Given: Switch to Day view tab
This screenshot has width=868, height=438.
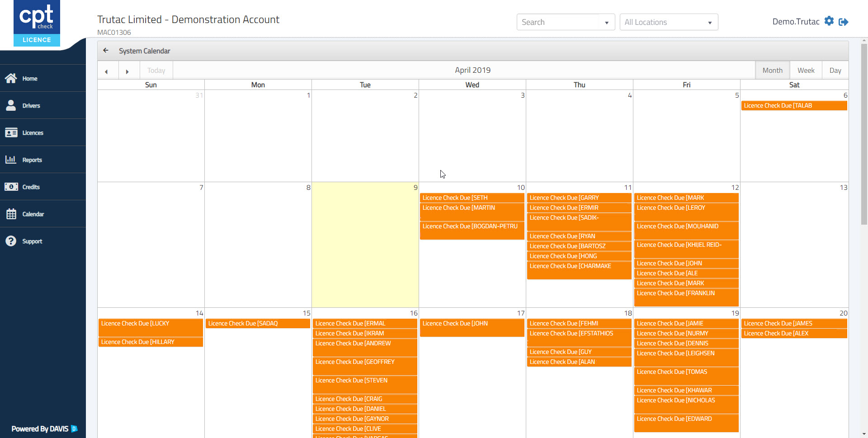Looking at the screenshot, I should pyautogui.click(x=835, y=71).
